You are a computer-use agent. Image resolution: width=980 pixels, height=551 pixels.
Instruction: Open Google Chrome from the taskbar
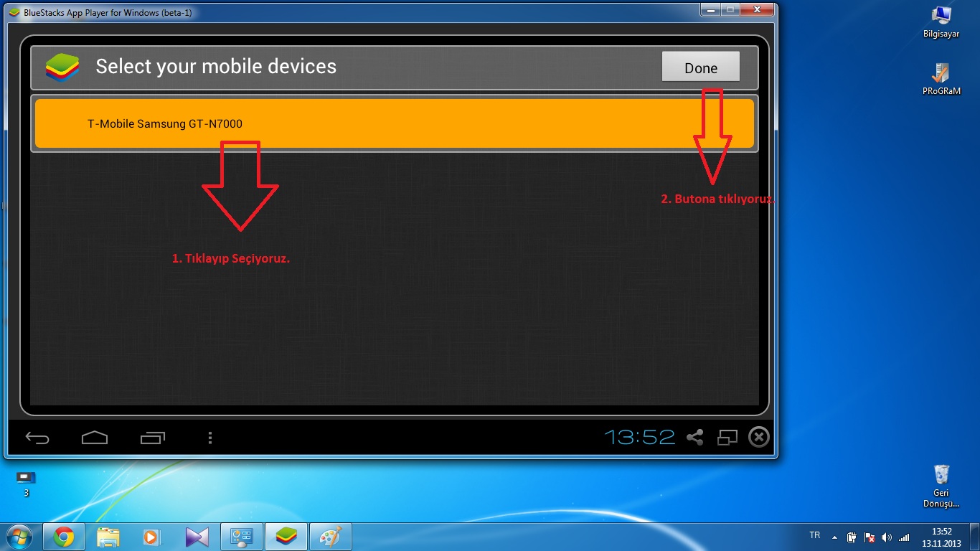64,537
